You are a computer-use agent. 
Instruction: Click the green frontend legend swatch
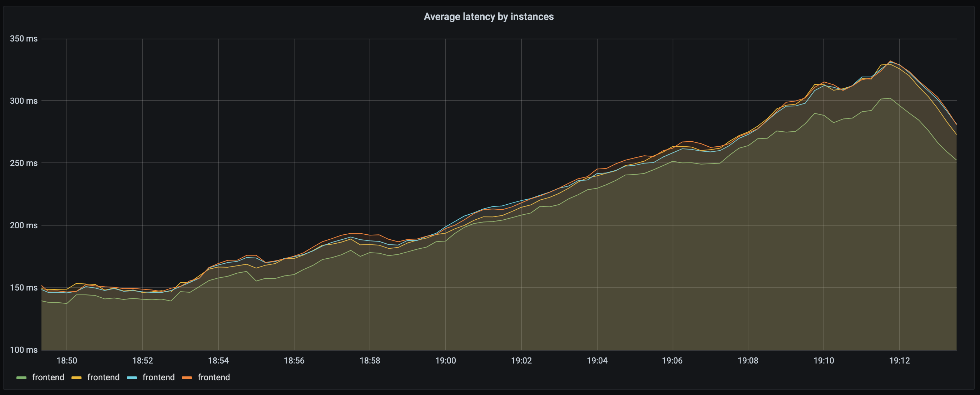[21, 378]
